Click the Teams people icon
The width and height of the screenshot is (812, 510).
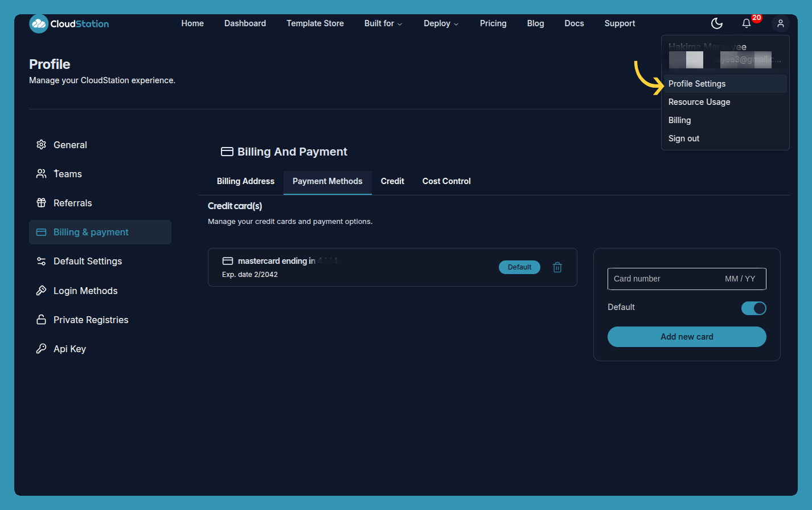(41, 174)
